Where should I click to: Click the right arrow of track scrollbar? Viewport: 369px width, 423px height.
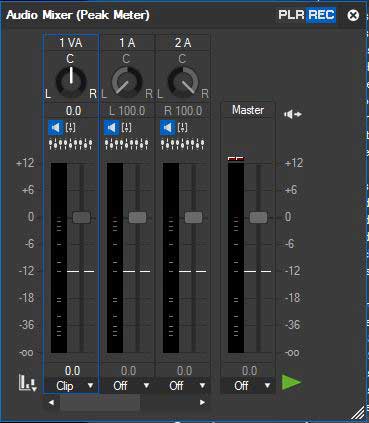[202, 403]
